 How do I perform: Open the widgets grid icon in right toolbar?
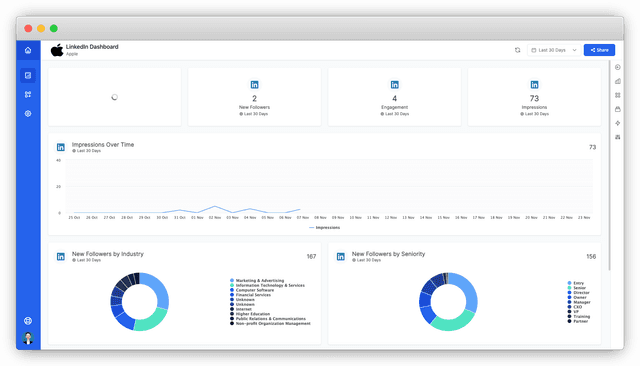(x=618, y=95)
